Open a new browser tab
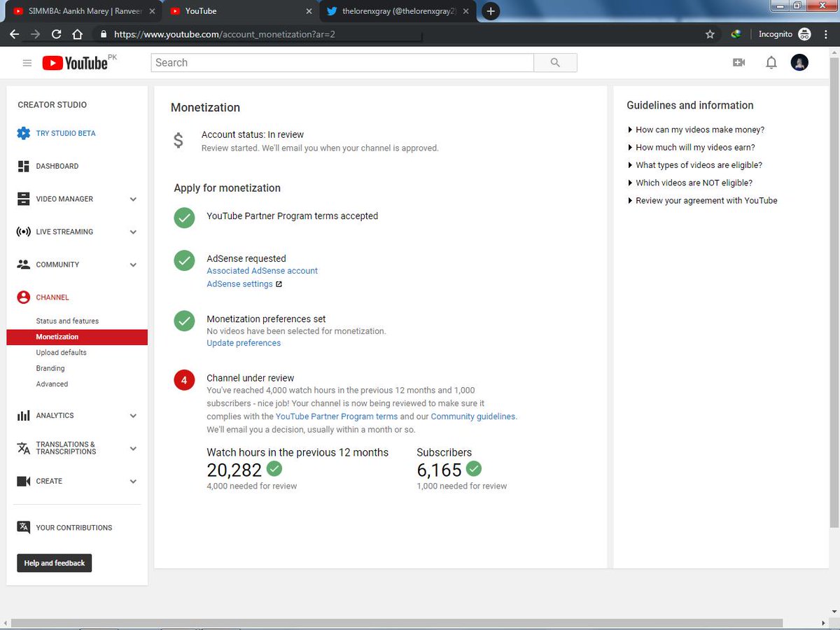Screen dimensions: 840x630 tap(491, 11)
